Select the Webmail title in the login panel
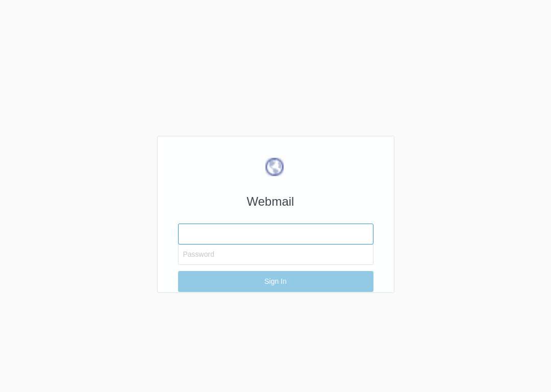Image resolution: width=551 pixels, height=392 pixels. [x=270, y=202]
